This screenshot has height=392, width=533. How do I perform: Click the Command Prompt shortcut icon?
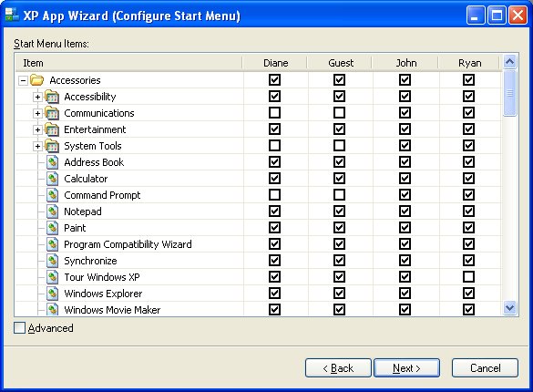coord(52,195)
